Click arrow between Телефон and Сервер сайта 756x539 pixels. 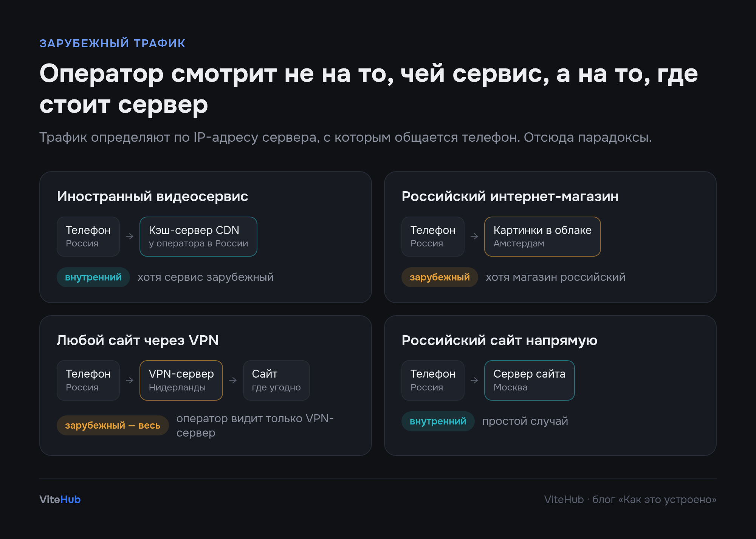tap(474, 380)
